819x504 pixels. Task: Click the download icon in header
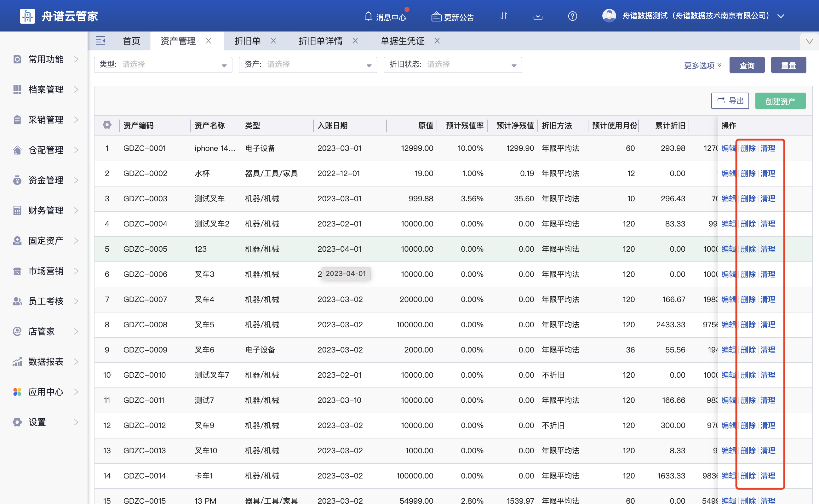[538, 16]
